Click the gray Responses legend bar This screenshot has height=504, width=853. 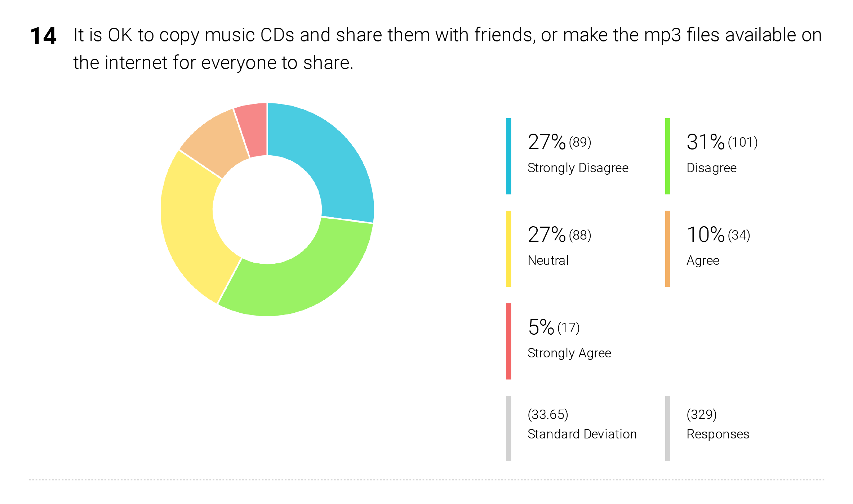pos(667,428)
